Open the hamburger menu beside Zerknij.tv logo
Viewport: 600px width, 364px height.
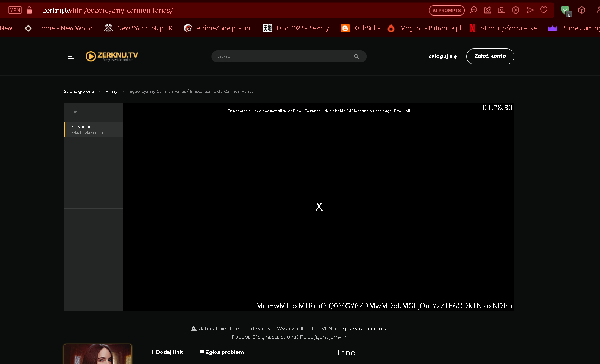point(72,57)
